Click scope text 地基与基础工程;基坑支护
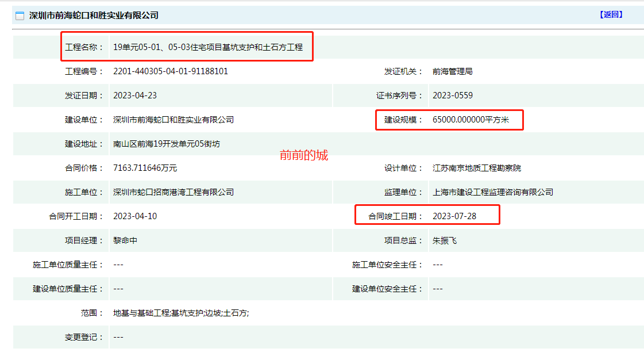The width and height of the screenshot is (644, 352). (x=158, y=313)
